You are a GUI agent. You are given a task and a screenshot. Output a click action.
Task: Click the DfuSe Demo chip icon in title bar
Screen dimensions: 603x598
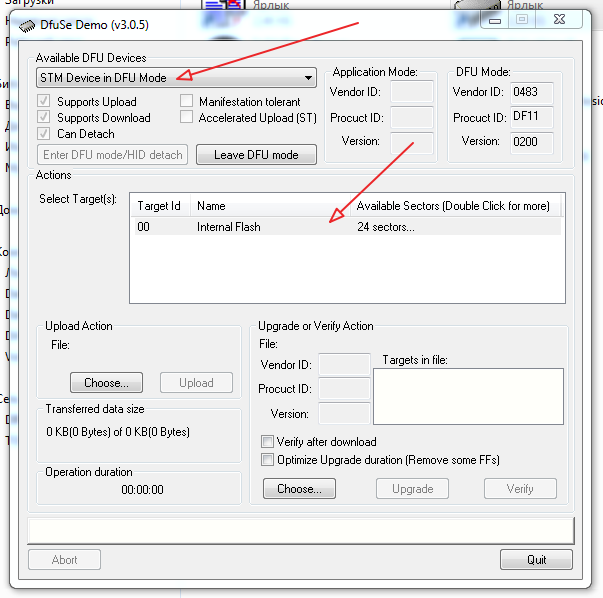(27, 26)
